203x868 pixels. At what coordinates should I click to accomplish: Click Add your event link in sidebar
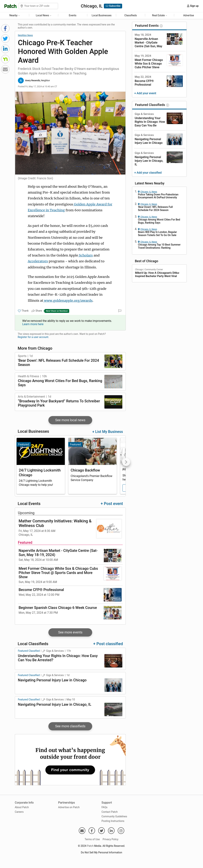[x=145, y=93]
